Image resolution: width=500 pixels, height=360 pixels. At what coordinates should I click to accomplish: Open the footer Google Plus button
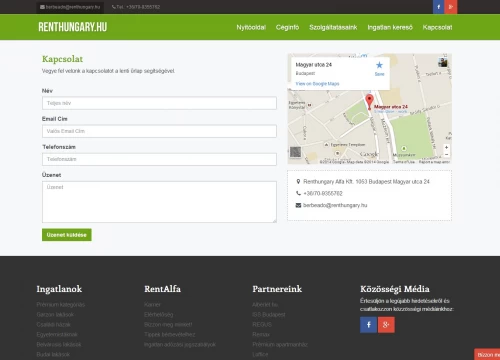(x=386, y=325)
